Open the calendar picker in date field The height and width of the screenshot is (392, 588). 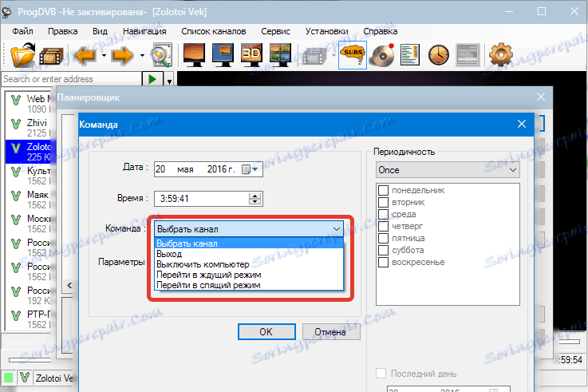coord(250,169)
